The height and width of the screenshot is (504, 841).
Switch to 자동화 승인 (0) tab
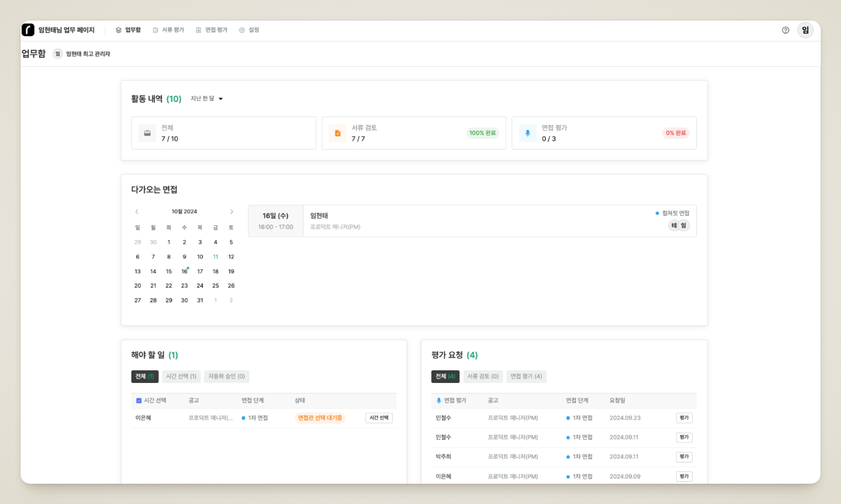(x=226, y=376)
